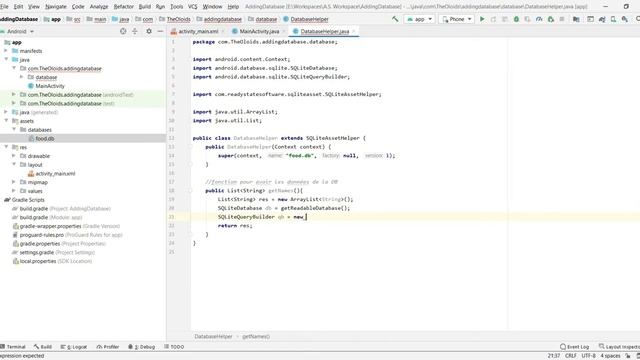
Task: Collapse the res folder
Action: click(6, 147)
